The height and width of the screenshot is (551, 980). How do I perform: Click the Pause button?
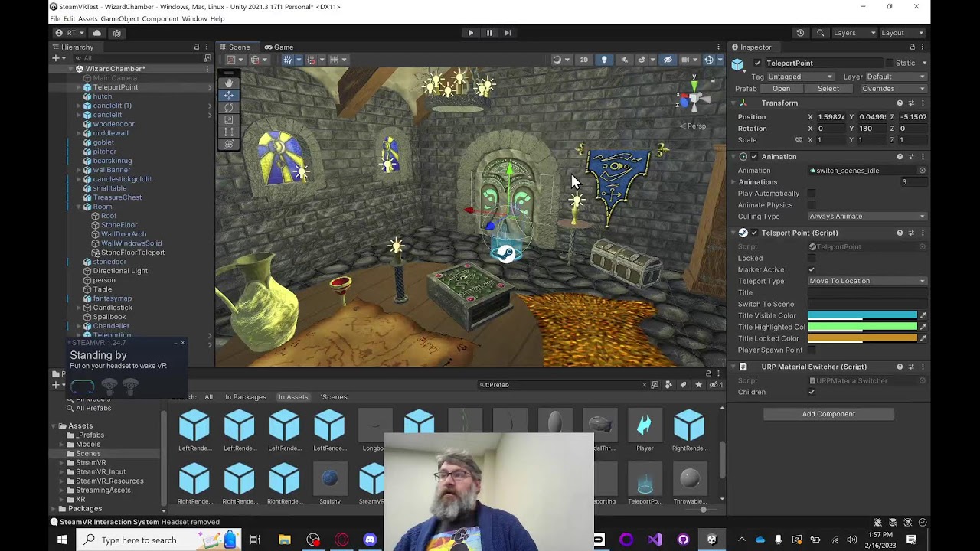[x=489, y=33]
